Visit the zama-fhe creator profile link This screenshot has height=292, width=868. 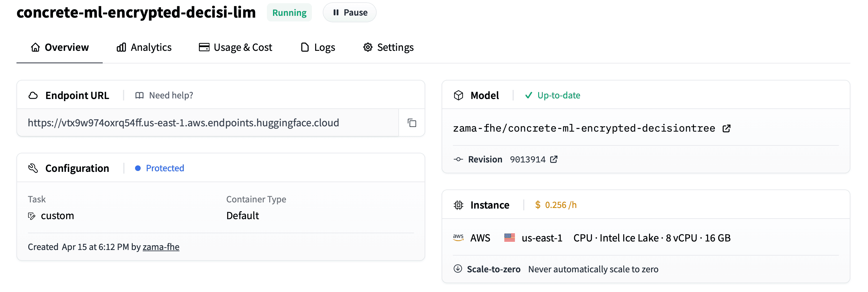point(161,247)
